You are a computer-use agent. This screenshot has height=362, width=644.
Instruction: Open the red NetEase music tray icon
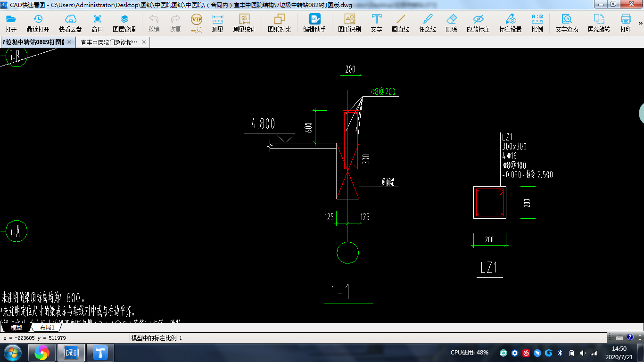[x=526, y=353]
